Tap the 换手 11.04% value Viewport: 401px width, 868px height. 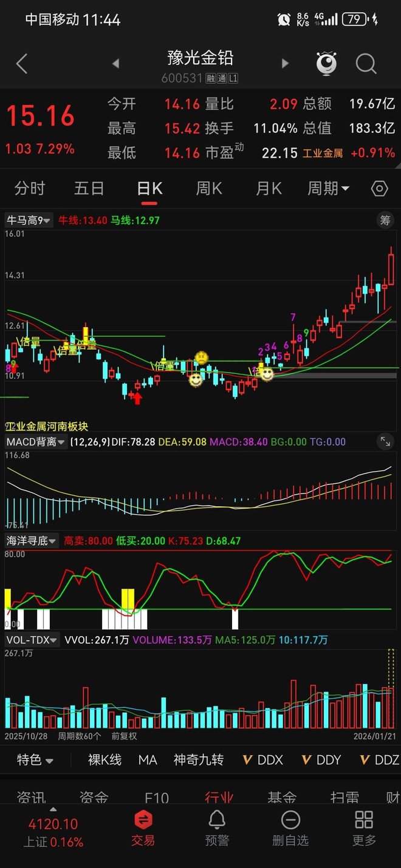tap(275, 128)
